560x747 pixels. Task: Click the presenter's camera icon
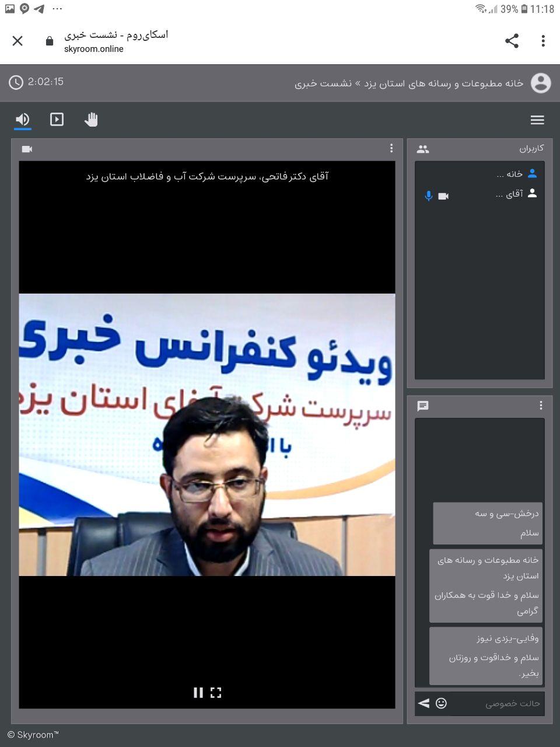[x=443, y=196]
